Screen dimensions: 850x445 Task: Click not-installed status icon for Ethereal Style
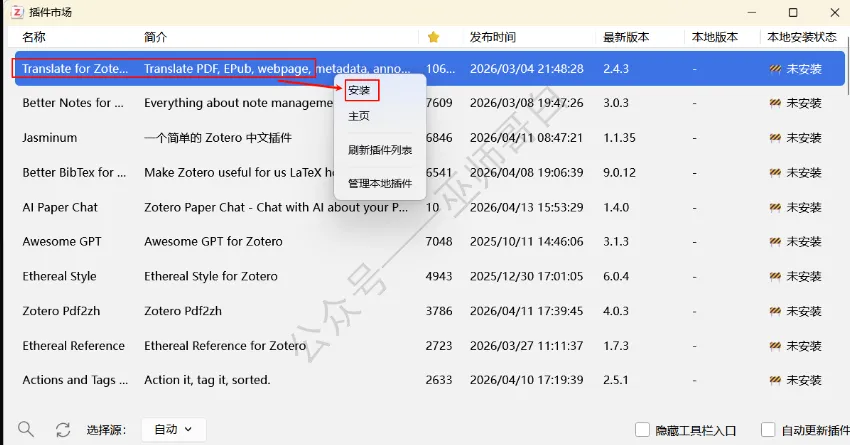point(775,276)
